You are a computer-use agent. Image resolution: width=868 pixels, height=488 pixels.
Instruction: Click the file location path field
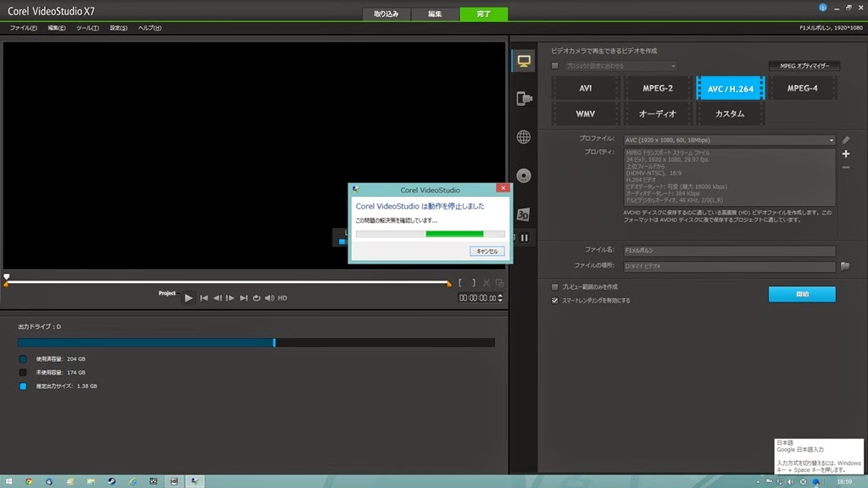coord(729,266)
